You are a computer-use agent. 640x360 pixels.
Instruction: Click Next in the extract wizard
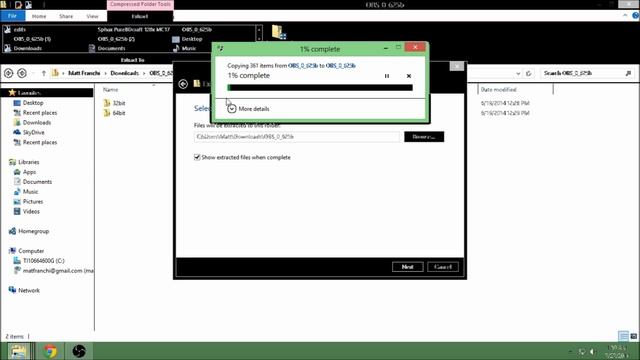tap(407, 267)
